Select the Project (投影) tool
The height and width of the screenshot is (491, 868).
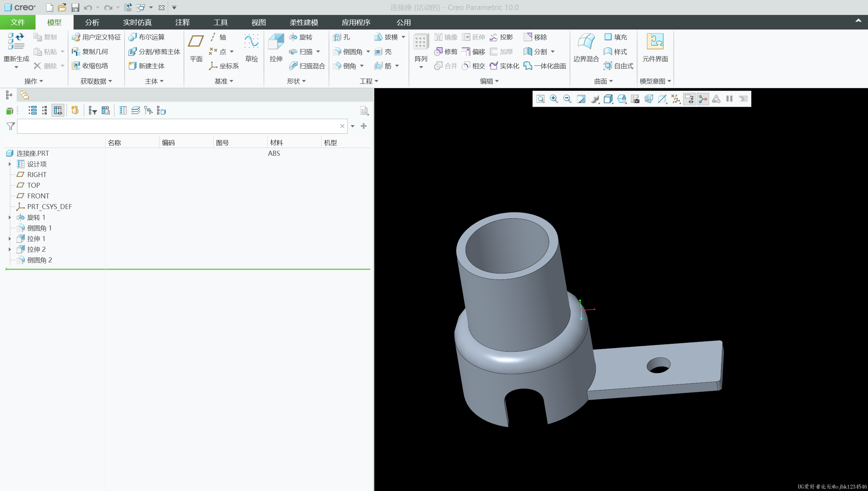(x=501, y=37)
